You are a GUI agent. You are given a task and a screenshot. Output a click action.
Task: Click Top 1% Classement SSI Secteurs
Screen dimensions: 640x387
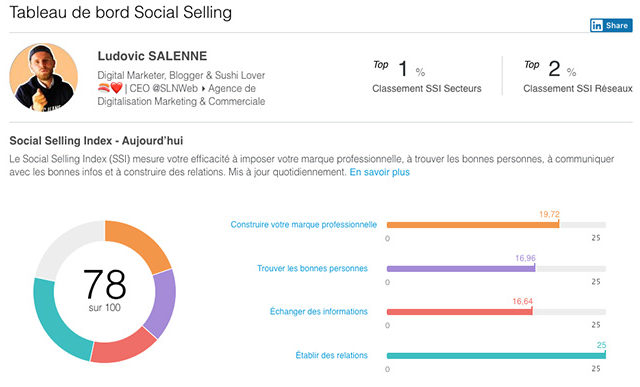tap(427, 76)
